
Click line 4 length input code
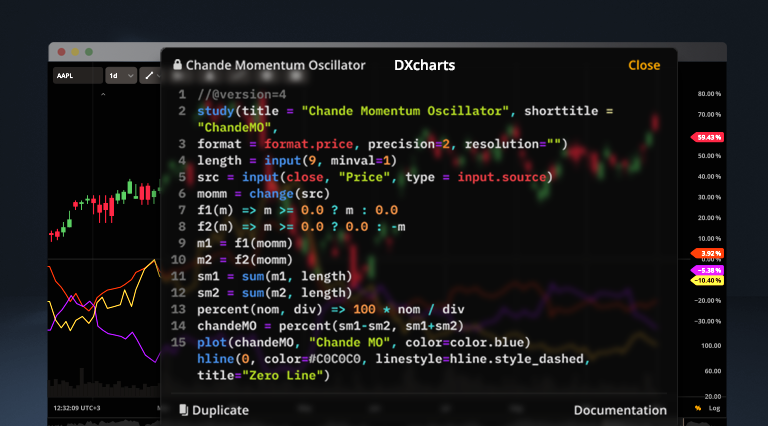tap(297, 161)
